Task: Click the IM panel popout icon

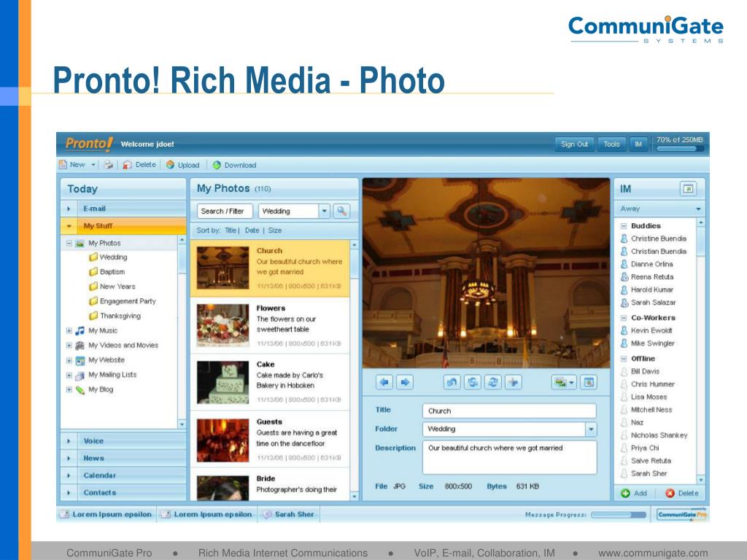Action: (688, 189)
